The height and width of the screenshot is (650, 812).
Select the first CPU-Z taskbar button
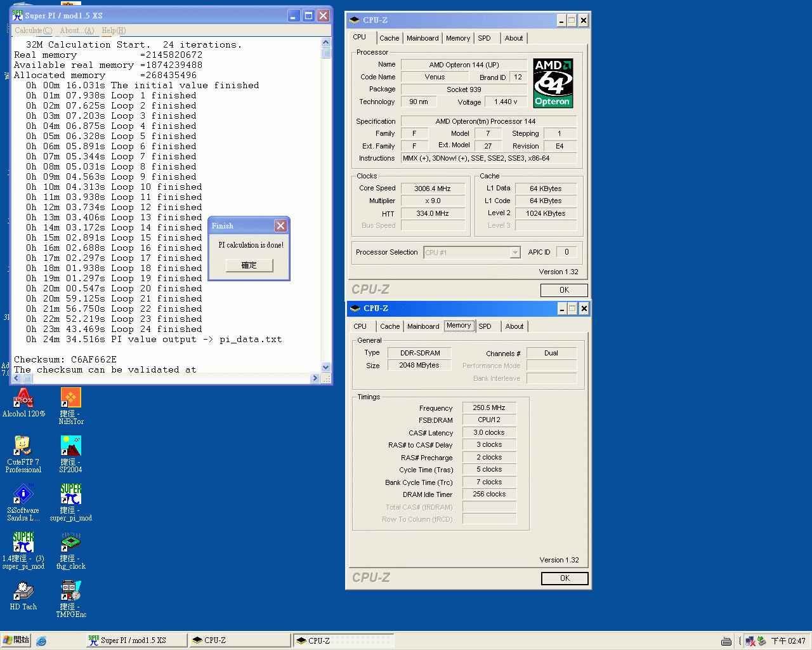240,640
